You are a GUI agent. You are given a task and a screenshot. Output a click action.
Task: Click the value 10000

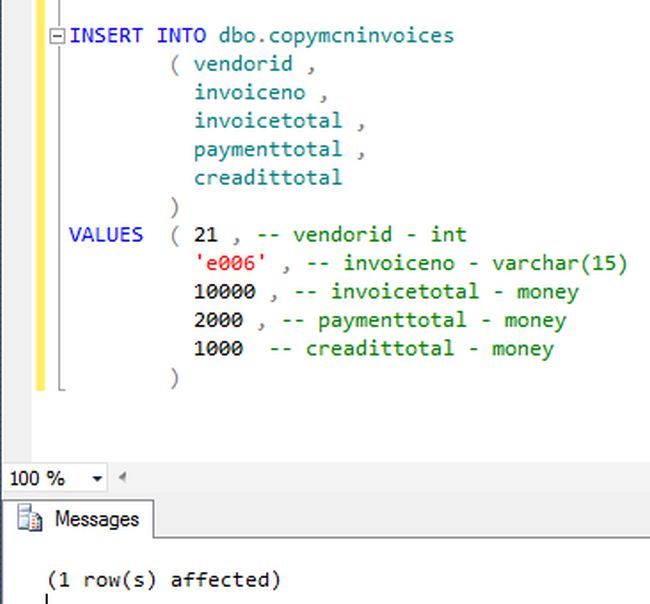coord(225,292)
